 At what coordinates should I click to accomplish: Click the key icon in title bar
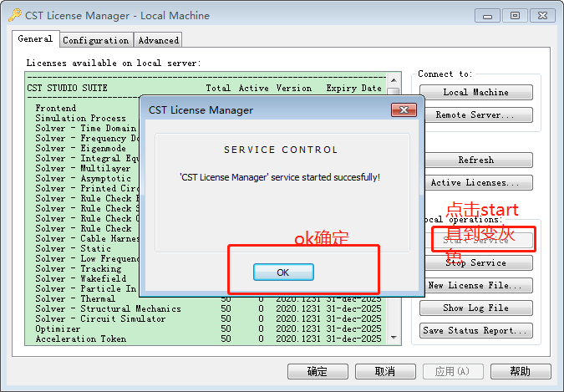pyautogui.click(x=15, y=15)
